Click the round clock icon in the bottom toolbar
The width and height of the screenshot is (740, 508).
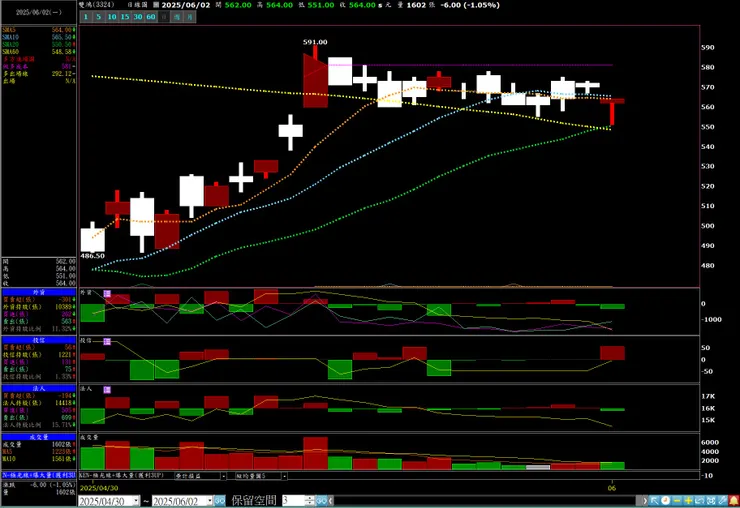tap(665, 500)
